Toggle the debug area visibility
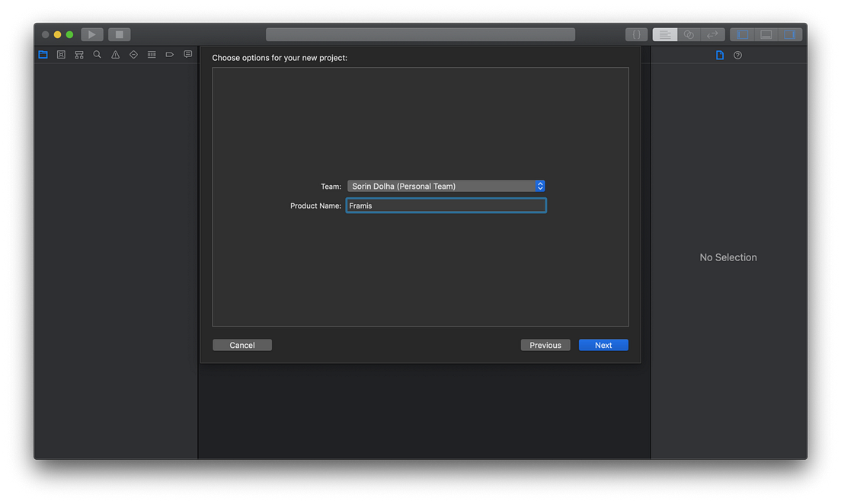 click(x=766, y=33)
